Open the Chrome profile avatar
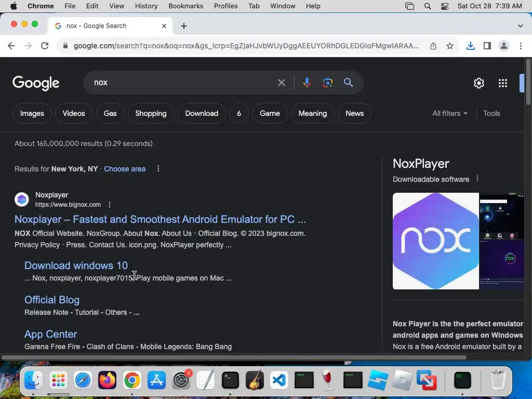532x399 pixels. (x=504, y=46)
